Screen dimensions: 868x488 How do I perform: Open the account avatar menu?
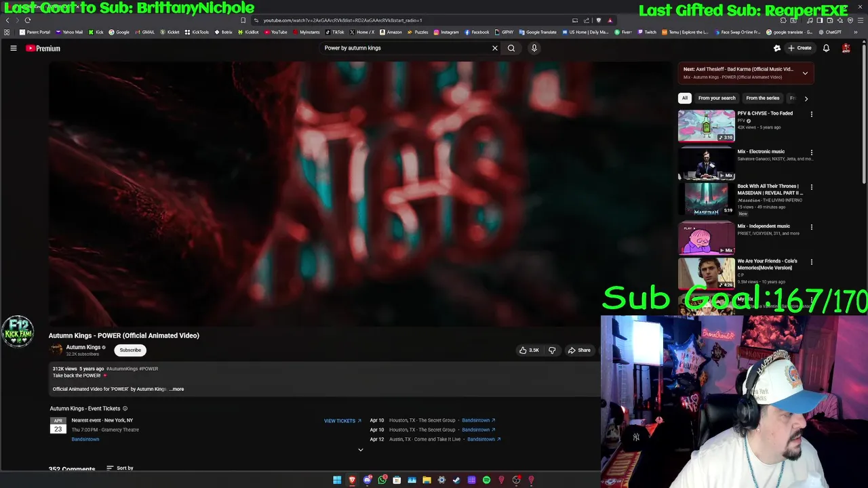click(x=846, y=48)
